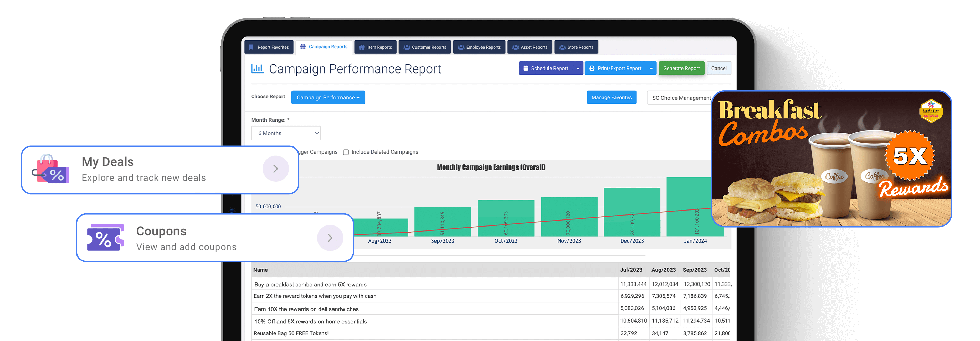This screenshot has width=980, height=341.
Task: Click the Generate Report button
Action: tap(681, 69)
